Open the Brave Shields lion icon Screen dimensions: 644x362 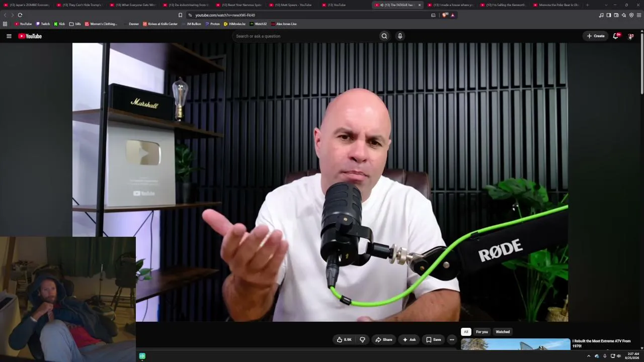point(445,15)
